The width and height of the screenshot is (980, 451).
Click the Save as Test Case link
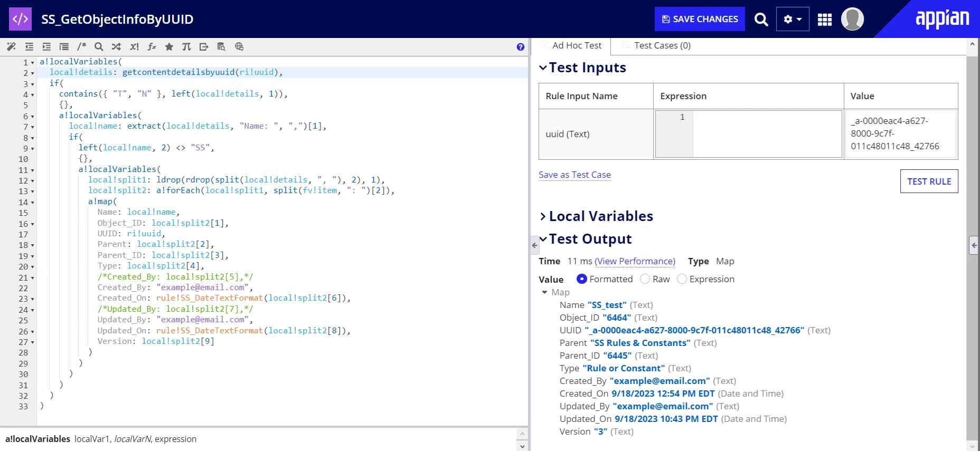point(574,175)
